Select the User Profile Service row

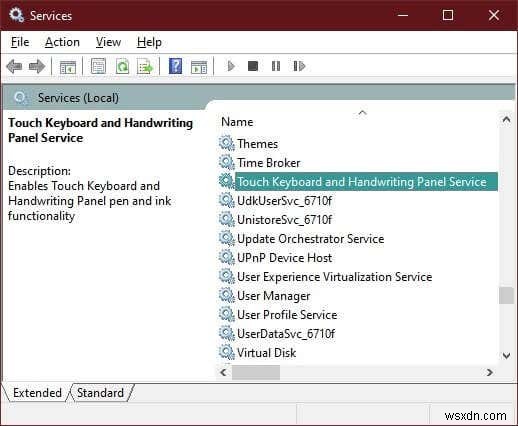point(287,315)
